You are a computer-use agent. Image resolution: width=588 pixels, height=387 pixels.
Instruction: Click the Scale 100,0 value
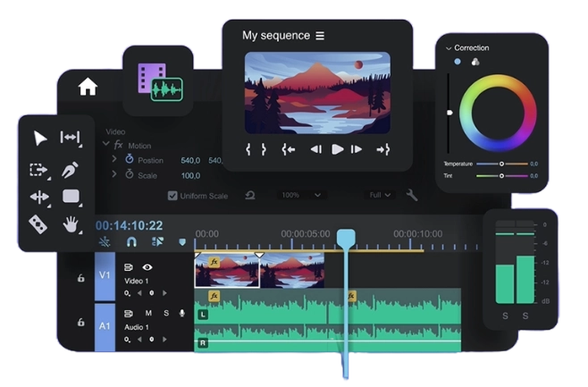coord(190,175)
